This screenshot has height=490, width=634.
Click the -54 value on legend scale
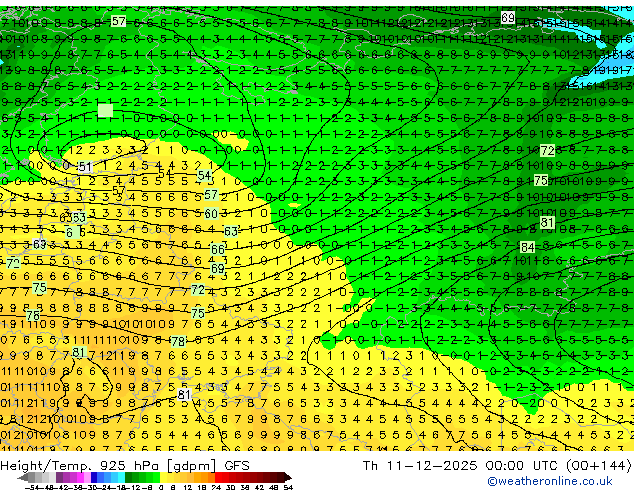tap(32, 487)
